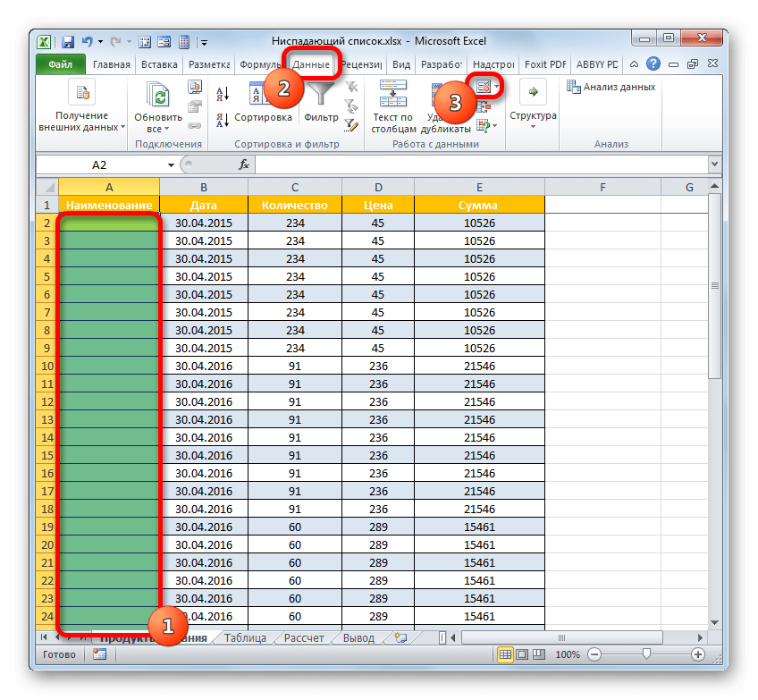This screenshot has height=700, width=758.
Task: Switch to the Рассчет sheet tab
Action: 304,637
